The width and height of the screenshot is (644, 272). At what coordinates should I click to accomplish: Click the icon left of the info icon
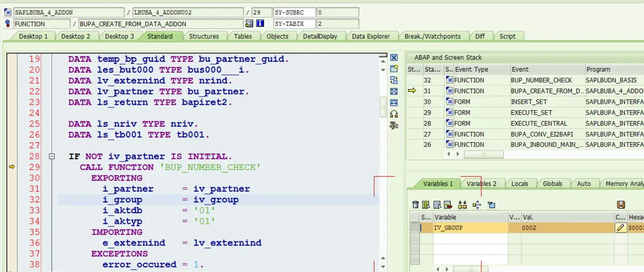click(x=250, y=23)
